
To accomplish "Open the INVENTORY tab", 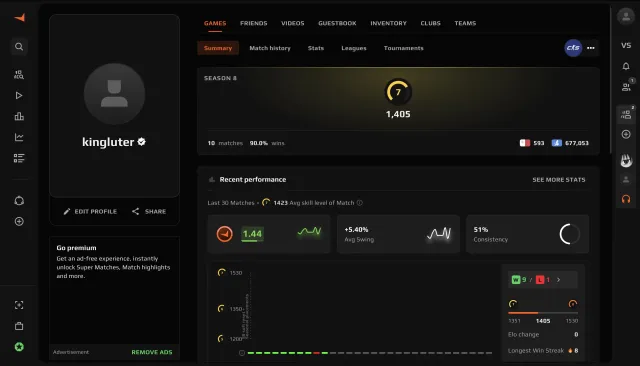I will pos(389,23).
